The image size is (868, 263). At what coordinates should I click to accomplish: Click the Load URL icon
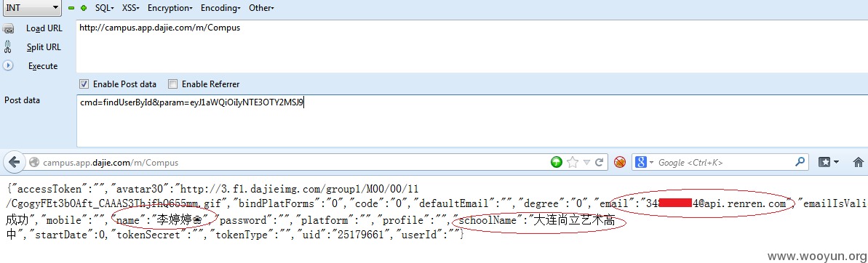coord(8,29)
